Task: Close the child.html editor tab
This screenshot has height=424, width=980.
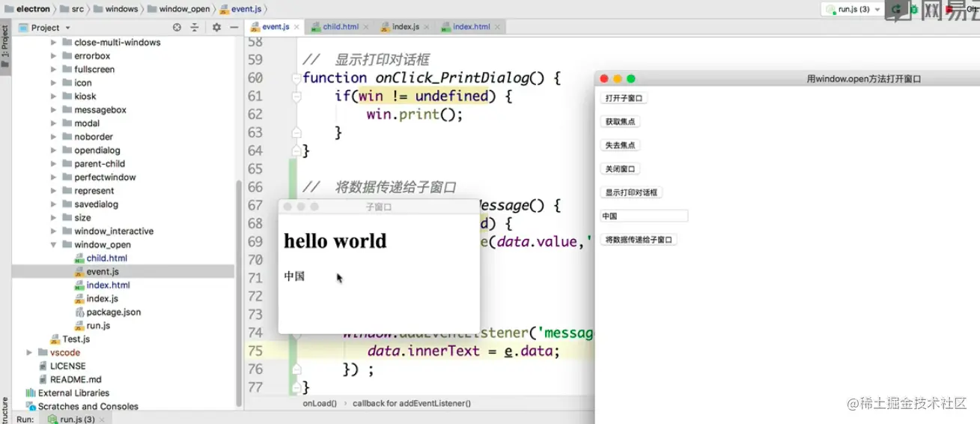Action: coord(366,27)
